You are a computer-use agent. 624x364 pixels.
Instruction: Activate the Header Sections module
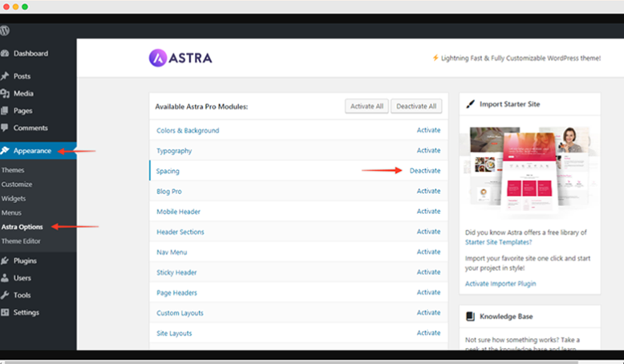click(x=428, y=232)
